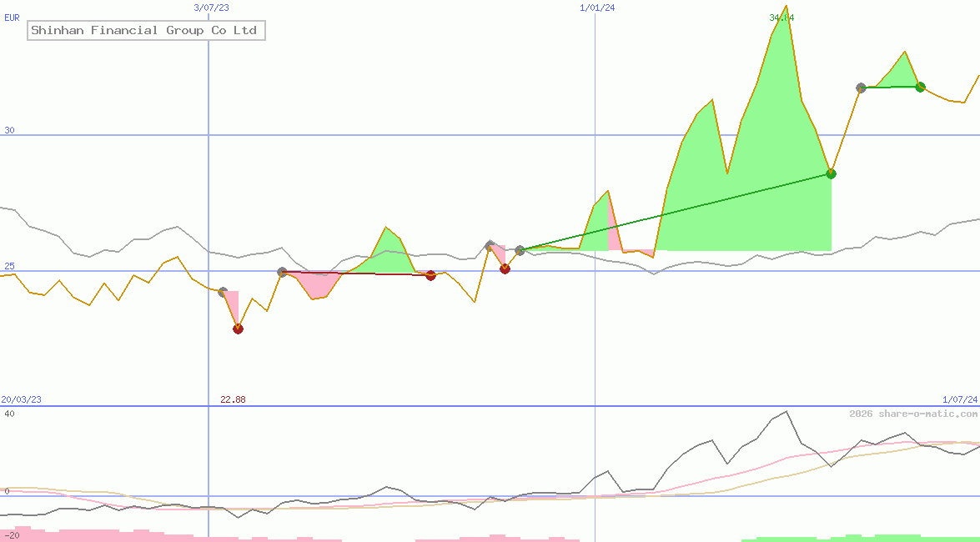Click the red marker at the 22.88 low point
980x542 pixels.
click(237, 329)
